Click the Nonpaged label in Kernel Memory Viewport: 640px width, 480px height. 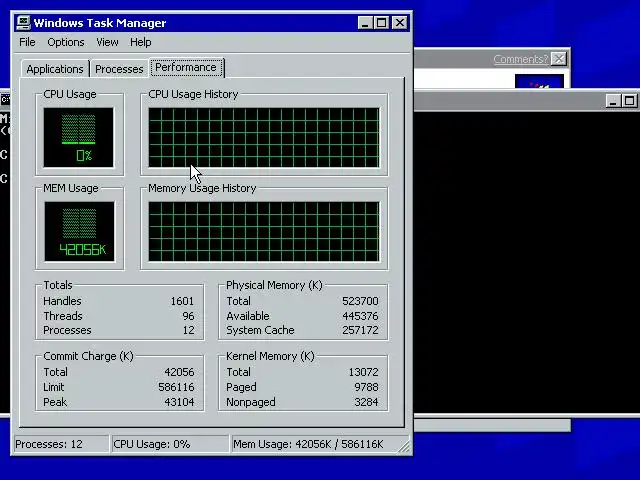pos(251,402)
